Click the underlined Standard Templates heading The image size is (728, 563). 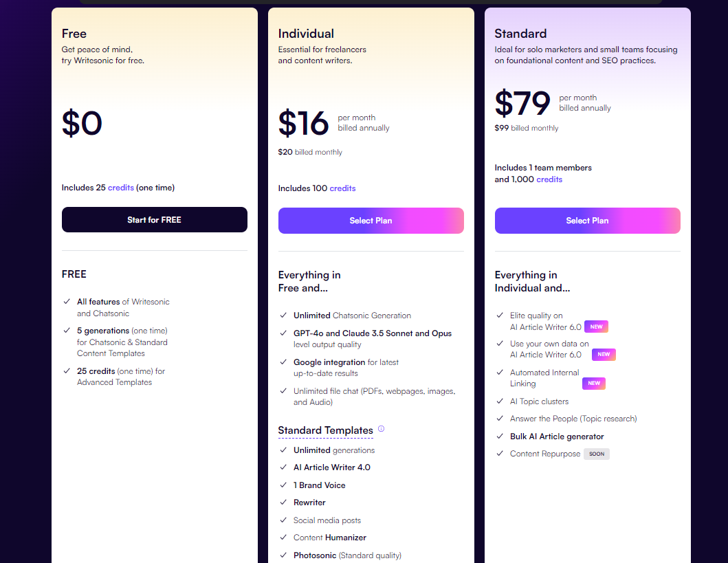tap(325, 430)
